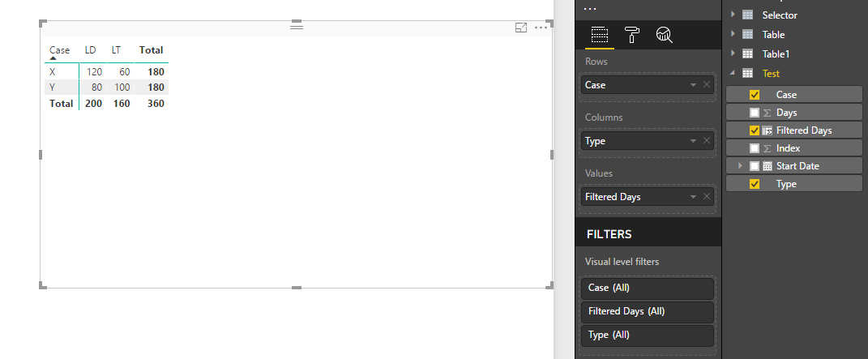Screen dimensions: 868x359
Task: Click the Selector table icon
Action: point(747,15)
